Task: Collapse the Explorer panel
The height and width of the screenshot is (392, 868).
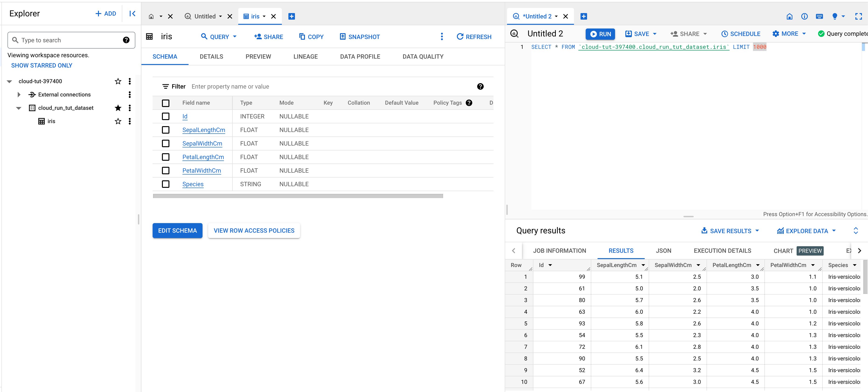Action: pyautogui.click(x=133, y=14)
